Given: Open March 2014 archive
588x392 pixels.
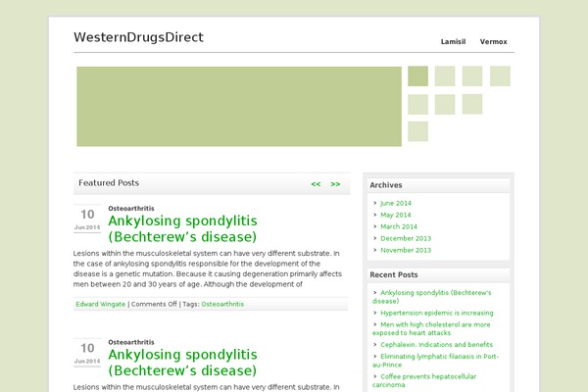Looking at the screenshot, I should click(x=399, y=226).
